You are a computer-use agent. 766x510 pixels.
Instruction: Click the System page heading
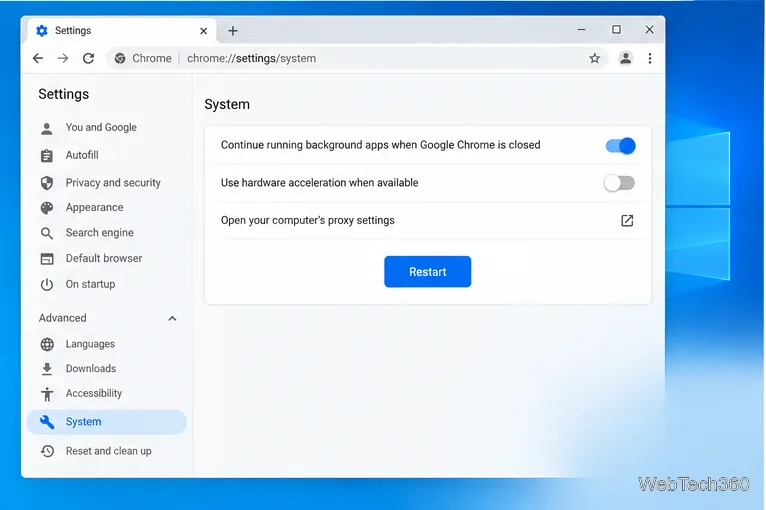pos(227,105)
